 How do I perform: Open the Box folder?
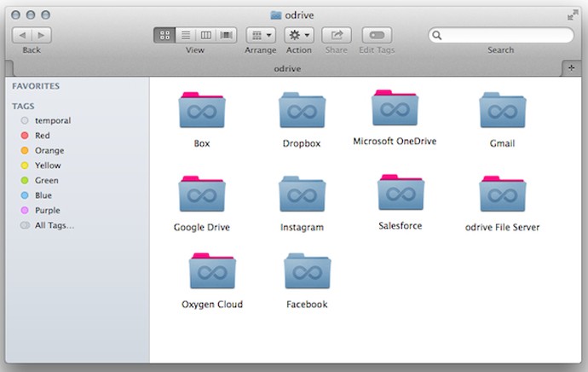(201, 110)
